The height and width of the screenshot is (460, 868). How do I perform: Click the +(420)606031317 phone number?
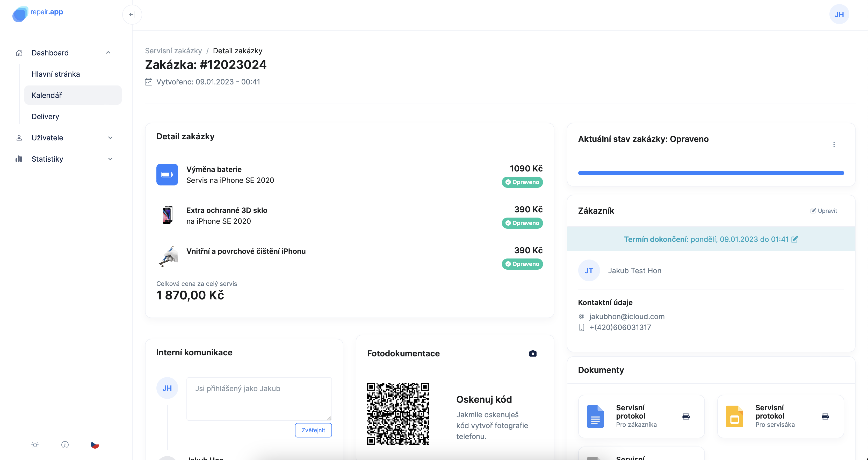point(620,327)
